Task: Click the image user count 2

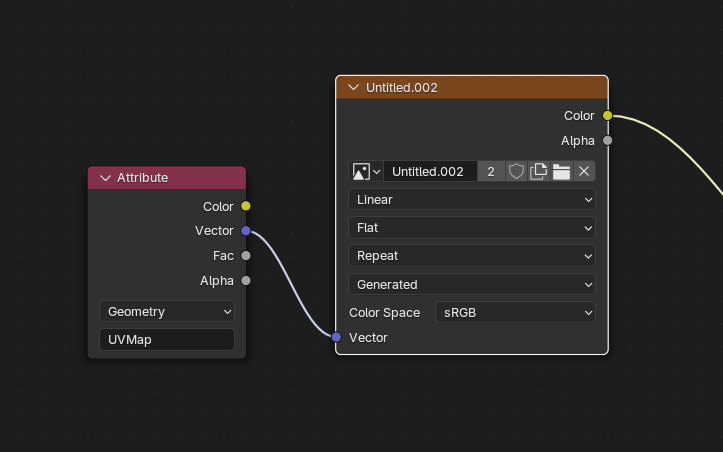Action: 491,171
